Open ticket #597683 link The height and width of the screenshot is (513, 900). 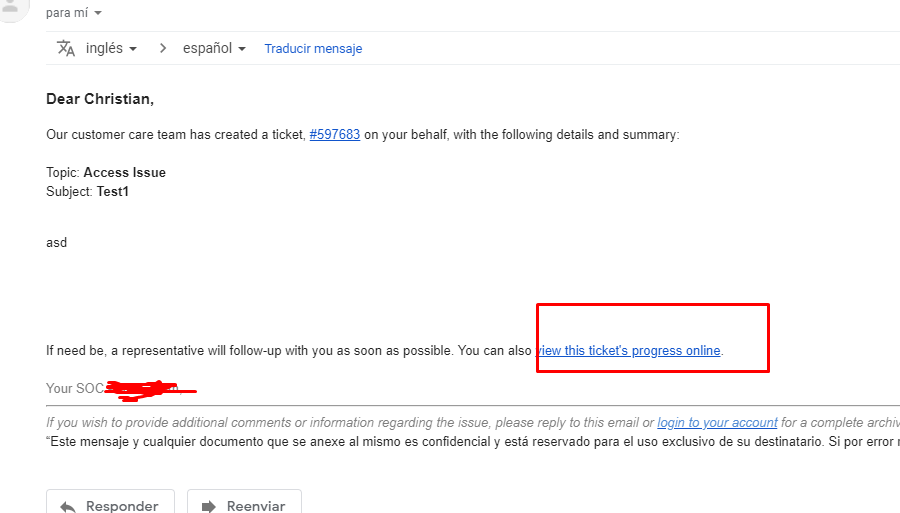pyautogui.click(x=334, y=135)
